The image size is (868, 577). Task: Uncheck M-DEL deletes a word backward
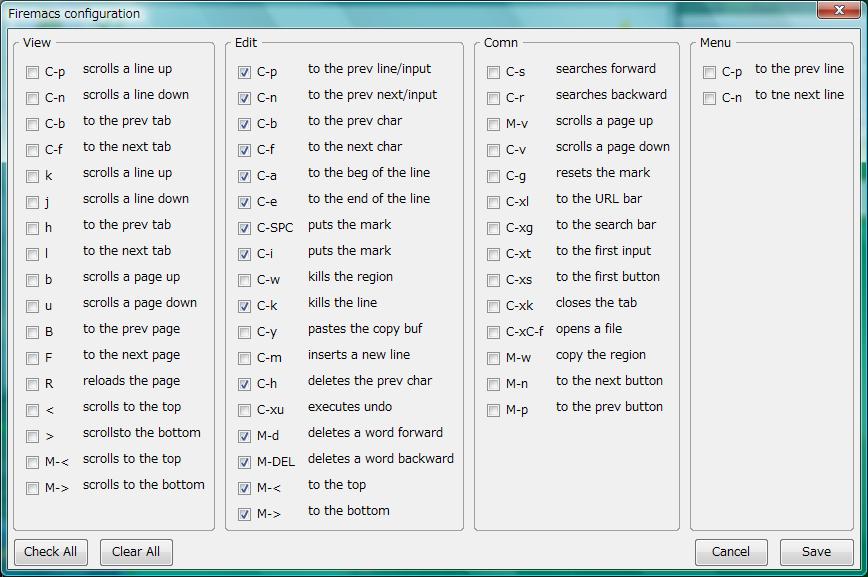tap(244, 462)
